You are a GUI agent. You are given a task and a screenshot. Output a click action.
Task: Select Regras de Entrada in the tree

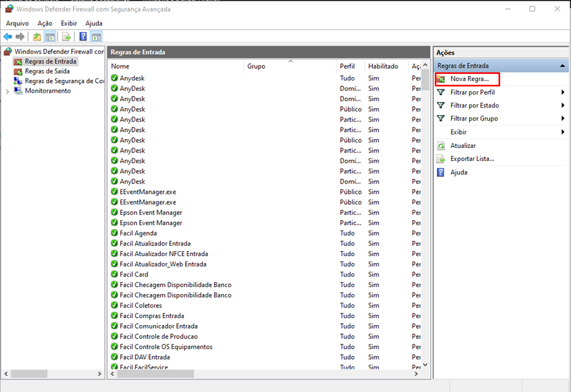50,61
